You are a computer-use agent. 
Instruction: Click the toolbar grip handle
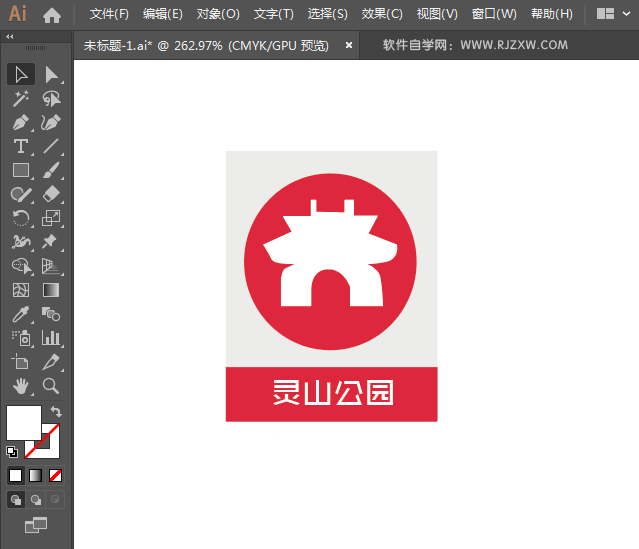tap(35, 48)
